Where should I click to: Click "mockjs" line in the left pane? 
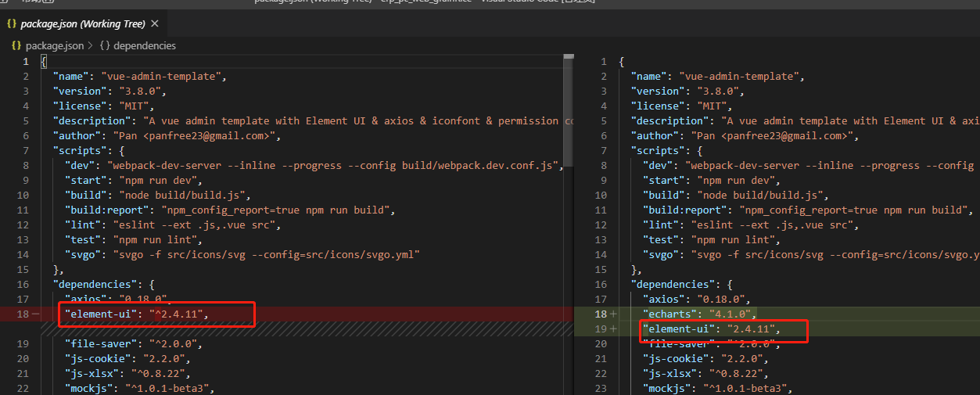pos(140,389)
